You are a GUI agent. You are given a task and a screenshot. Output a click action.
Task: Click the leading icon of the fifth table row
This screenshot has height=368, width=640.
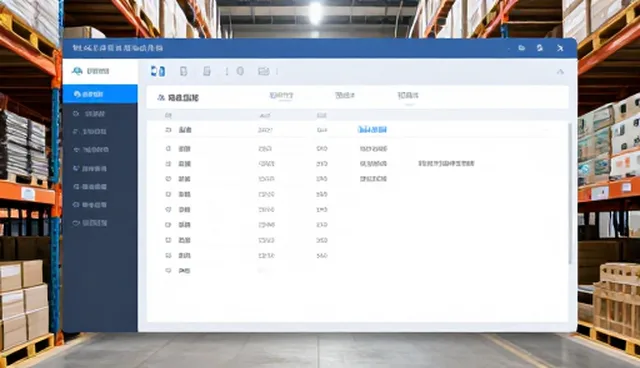[168, 194]
